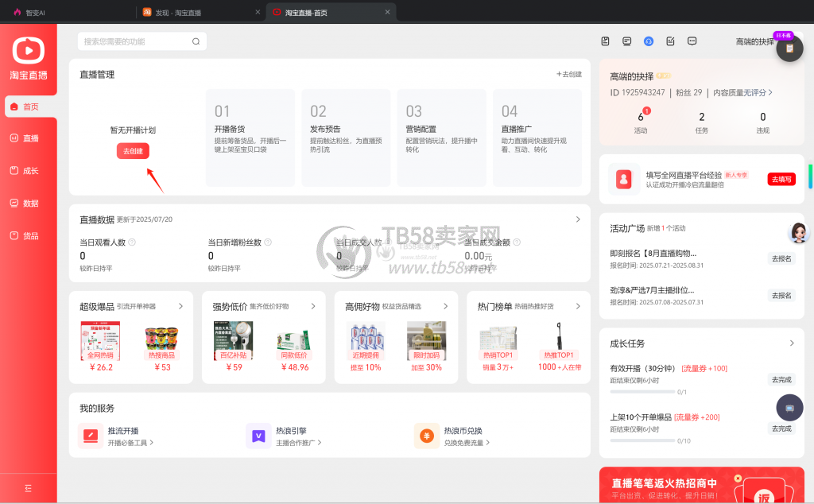This screenshot has height=504, width=814.
Task: Click 去完成 for 上架10个开单爆品 task
Action: 781,428
